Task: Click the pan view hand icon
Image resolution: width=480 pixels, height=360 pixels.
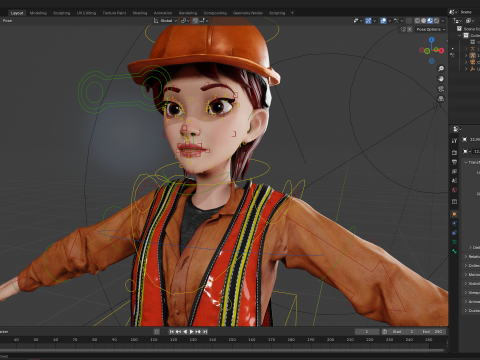Action: (441, 79)
